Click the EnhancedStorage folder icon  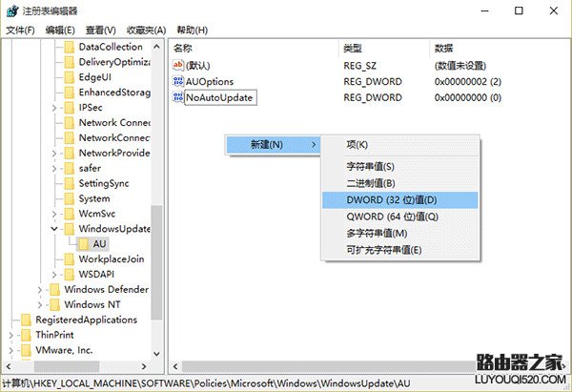69,93
